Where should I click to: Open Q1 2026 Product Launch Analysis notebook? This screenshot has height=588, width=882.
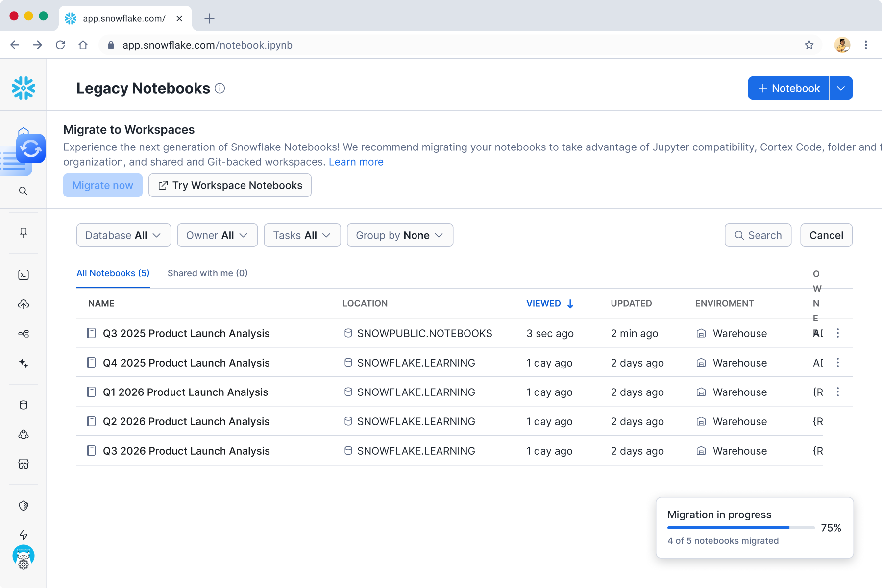point(186,392)
